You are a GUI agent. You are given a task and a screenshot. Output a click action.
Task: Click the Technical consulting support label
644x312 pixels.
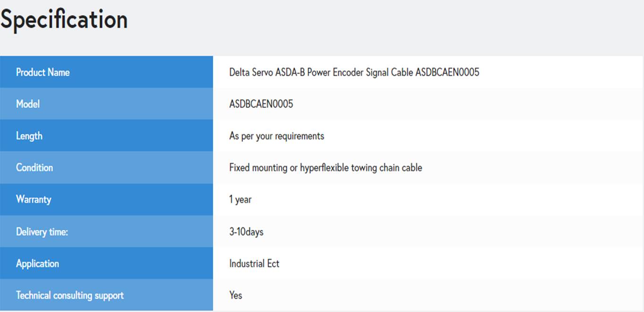(x=70, y=295)
